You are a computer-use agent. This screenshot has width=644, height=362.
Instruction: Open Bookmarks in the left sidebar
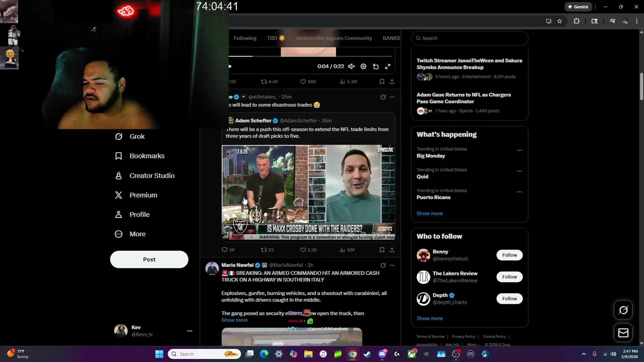click(x=140, y=156)
